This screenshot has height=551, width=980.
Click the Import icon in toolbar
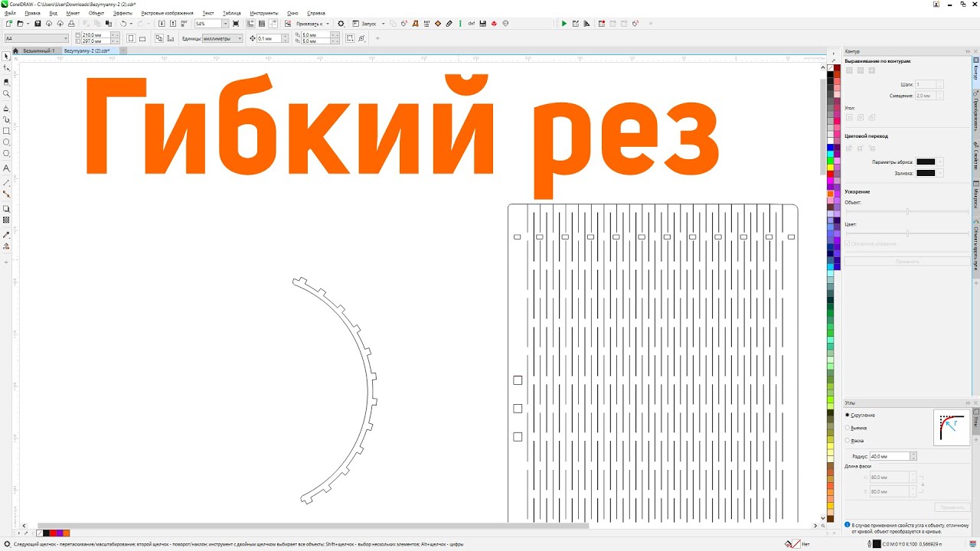click(162, 24)
